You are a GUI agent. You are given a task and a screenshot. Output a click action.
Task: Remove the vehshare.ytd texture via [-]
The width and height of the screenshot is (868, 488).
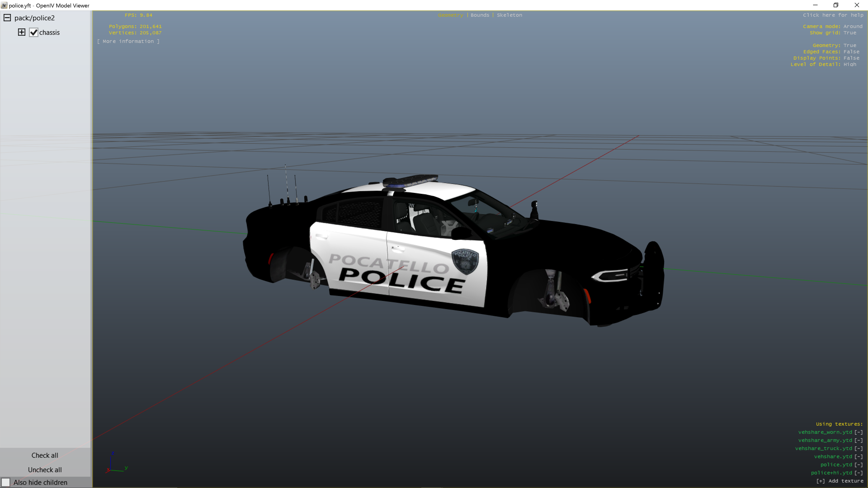(x=858, y=456)
